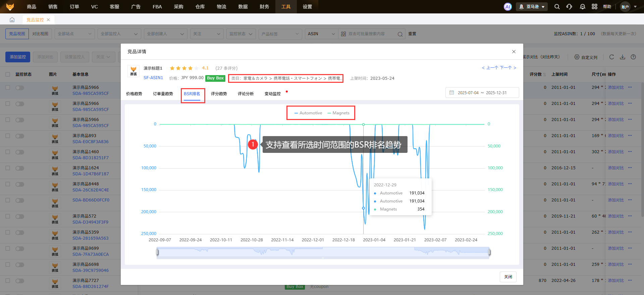The height and width of the screenshot is (295, 644).
Task: Click the 关闭 button in dialog
Action: (508, 277)
